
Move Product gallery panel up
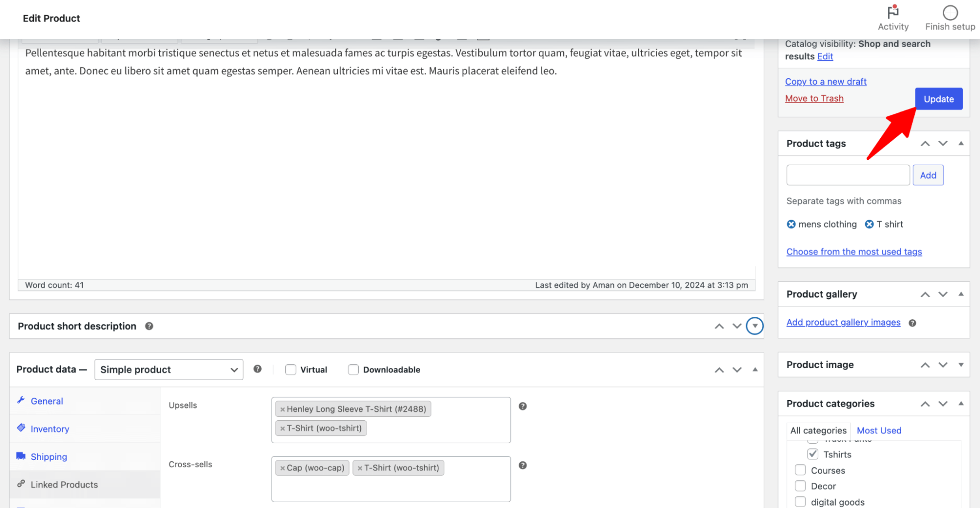pyautogui.click(x=925, y=294)
